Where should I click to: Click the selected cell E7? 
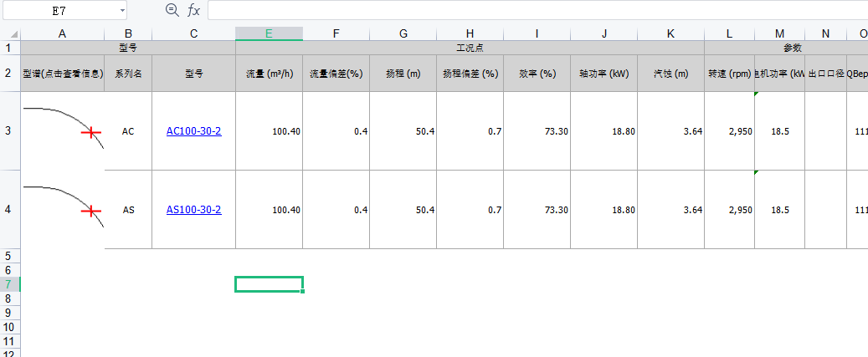[269, 284]
